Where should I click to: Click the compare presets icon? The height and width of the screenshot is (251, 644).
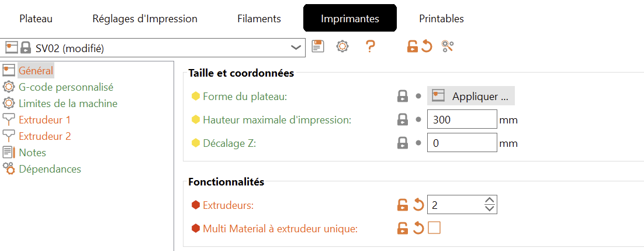point(448,47)
